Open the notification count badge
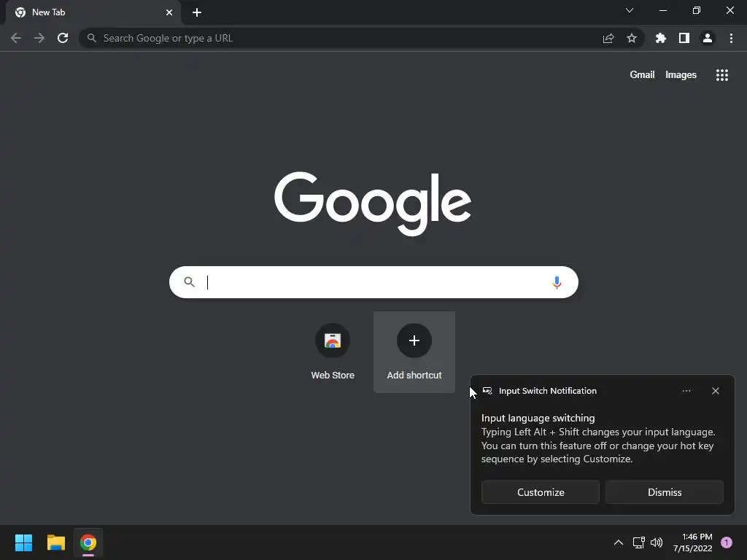This screenshot has width=747, height=560. pyautogui.click(x=727, y=542)
